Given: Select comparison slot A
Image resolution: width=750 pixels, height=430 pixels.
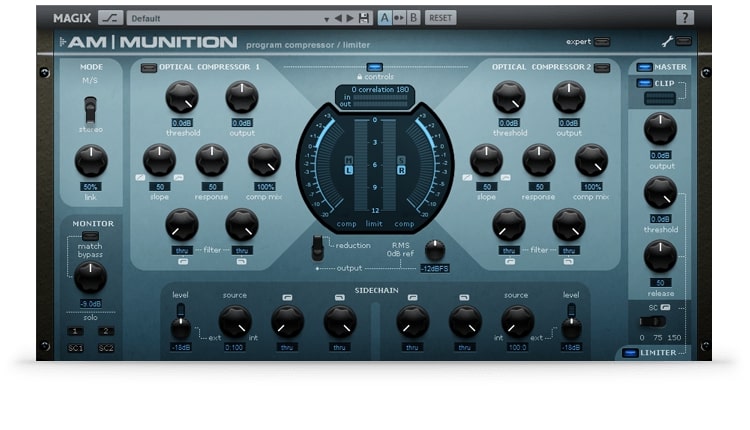Looking at the screenshot, I should [385, 18].
